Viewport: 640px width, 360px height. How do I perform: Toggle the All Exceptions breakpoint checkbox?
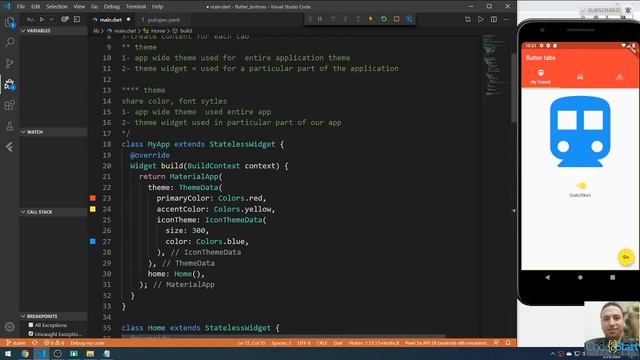coord(31,325)
